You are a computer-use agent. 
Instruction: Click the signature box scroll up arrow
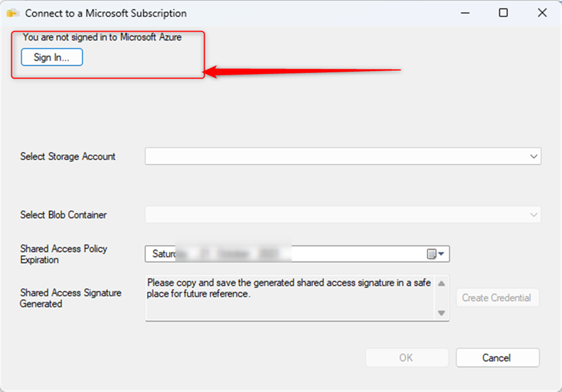click(x=442, y=283)
